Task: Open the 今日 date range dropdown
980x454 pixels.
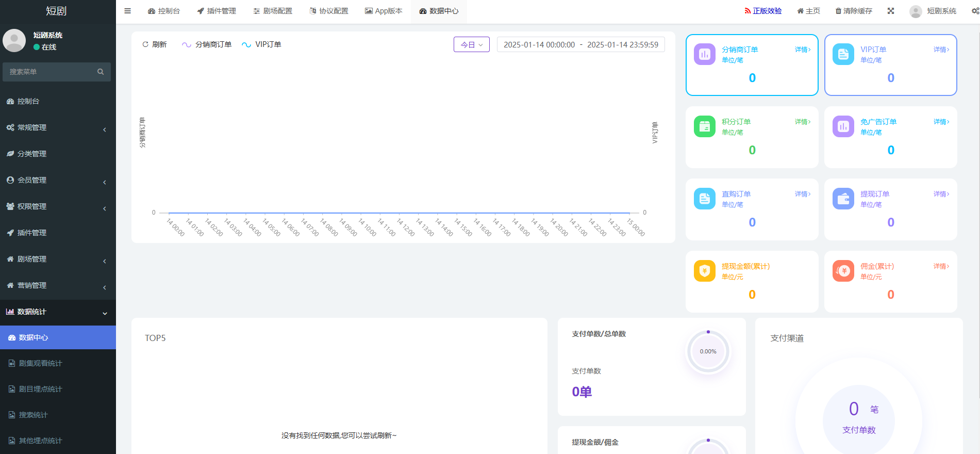Action: click(x=471, y=44)
